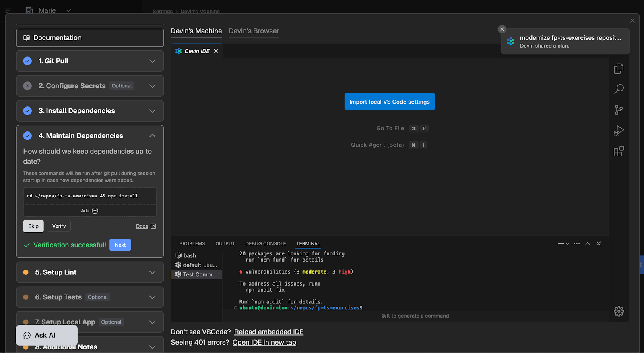Collapse the 4. Maintain Dependencies section
Image resolution: width=644 pixels, height=353 pixels.
153,136
